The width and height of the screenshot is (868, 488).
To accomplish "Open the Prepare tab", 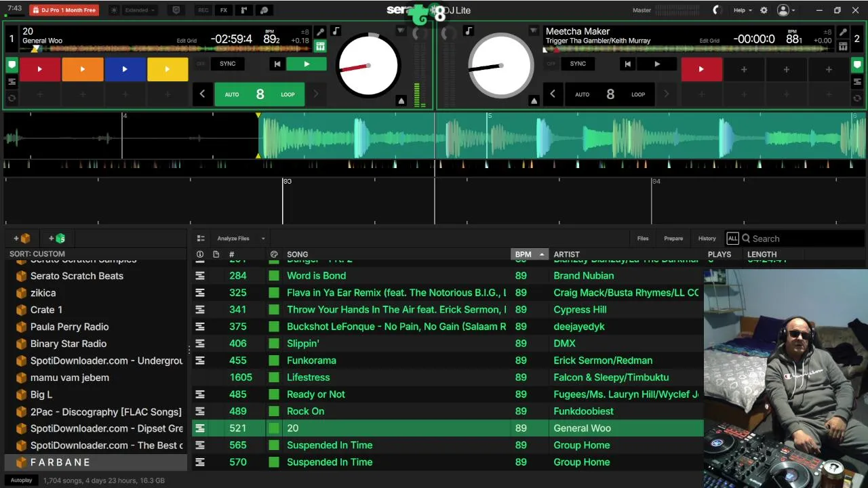I will (x=673, y=239).
